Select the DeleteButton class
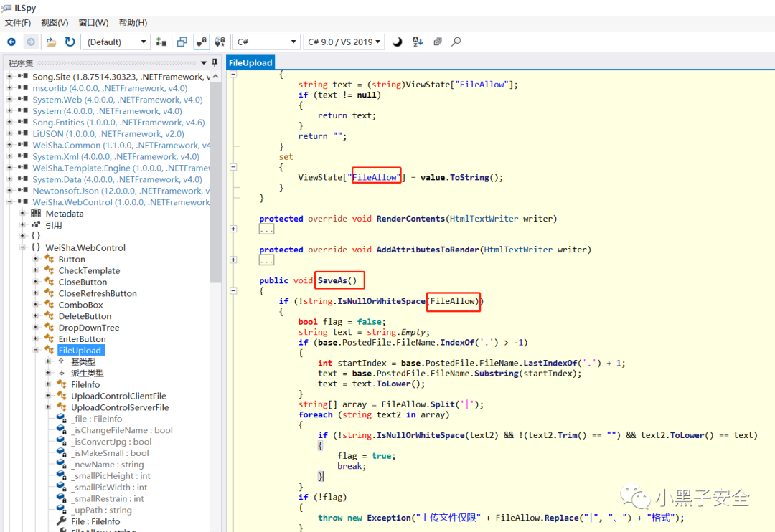Screen dimensions: 775x532 tap(85, 316)
